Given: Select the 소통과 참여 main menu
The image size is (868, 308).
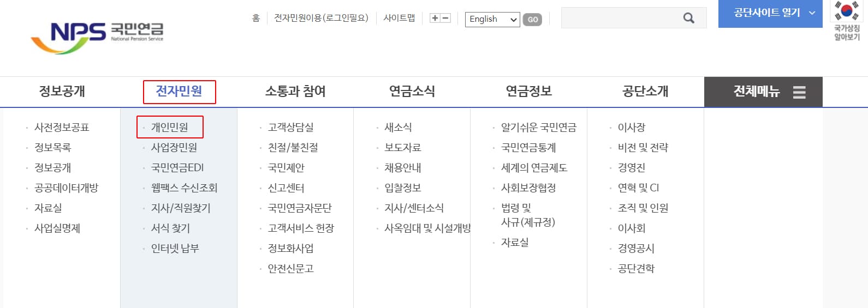Looking at the screenshot, I should 295,91.
